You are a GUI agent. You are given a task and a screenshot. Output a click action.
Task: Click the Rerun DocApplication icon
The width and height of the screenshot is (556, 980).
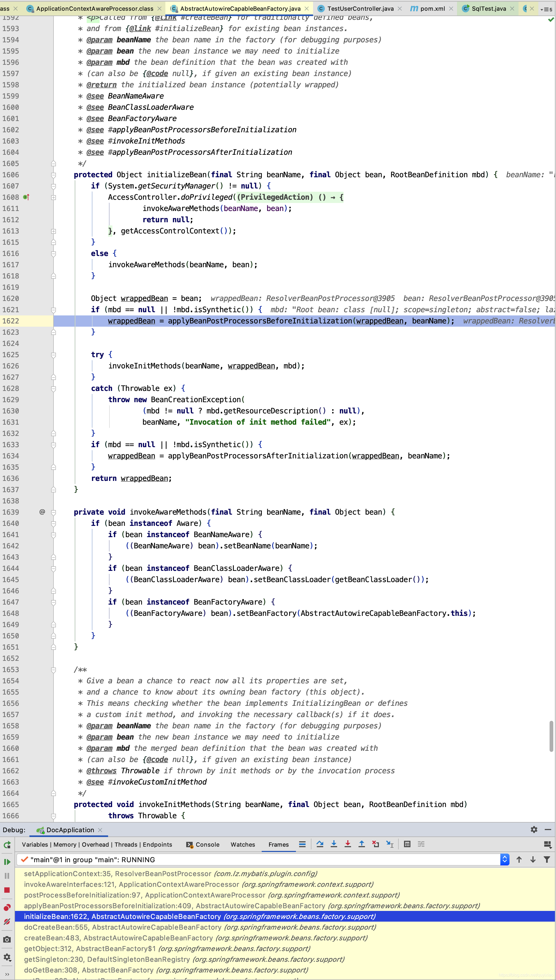pyautogui.click(x=7, y=845)
